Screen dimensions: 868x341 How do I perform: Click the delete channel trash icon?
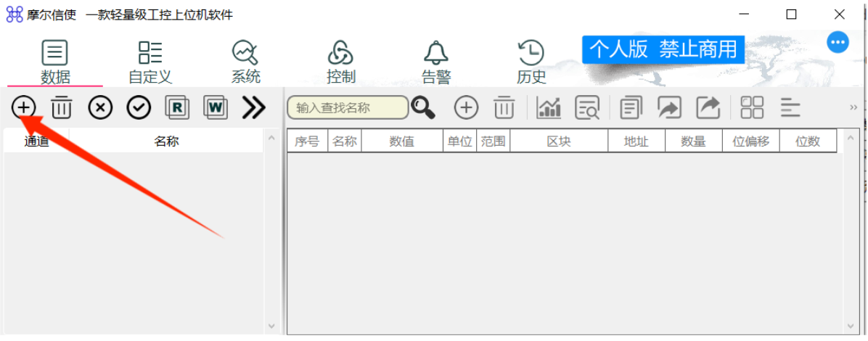[x=62, y=107]
